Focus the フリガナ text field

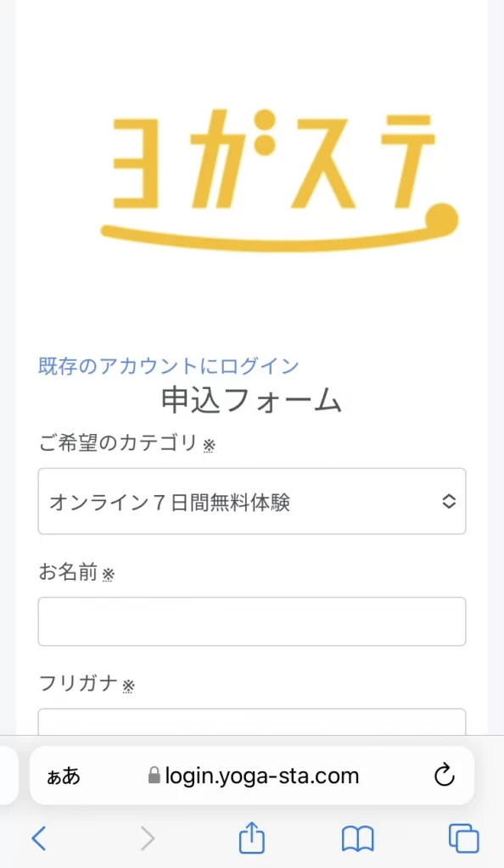pyautogui.click(x=252, y=722)
